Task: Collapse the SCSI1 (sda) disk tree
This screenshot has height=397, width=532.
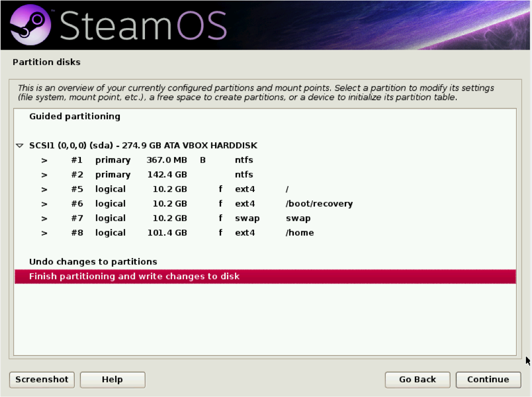Action: pyautogui.click(x=19, y=145)
